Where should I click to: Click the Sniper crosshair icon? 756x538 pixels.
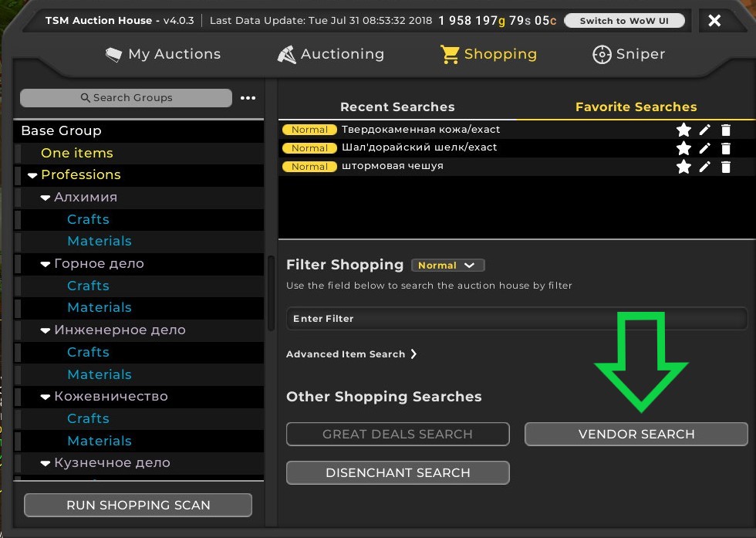602,55
